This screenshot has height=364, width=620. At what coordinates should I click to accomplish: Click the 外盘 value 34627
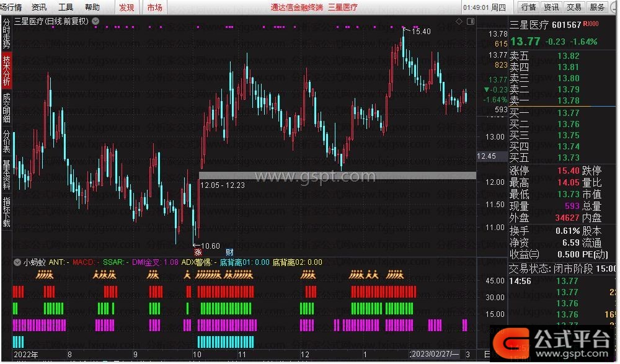pyautogui.click(x=567, y=218)
